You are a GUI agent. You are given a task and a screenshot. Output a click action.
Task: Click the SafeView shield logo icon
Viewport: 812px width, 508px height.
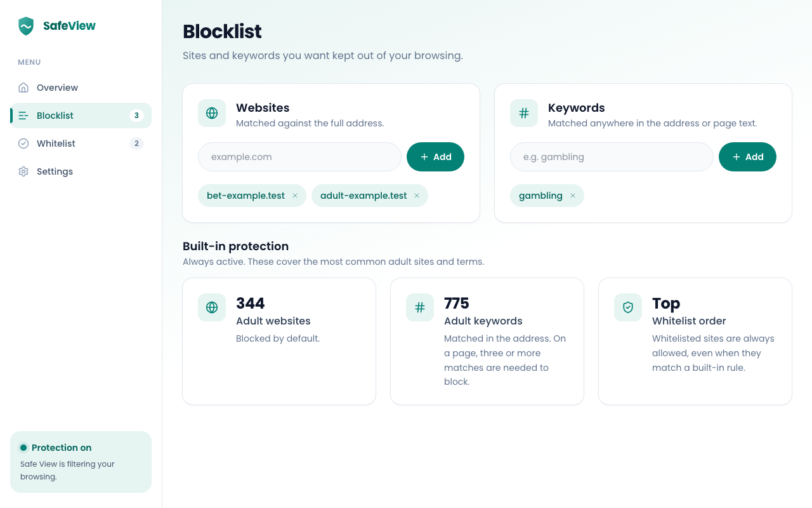(x=26, y=26)
